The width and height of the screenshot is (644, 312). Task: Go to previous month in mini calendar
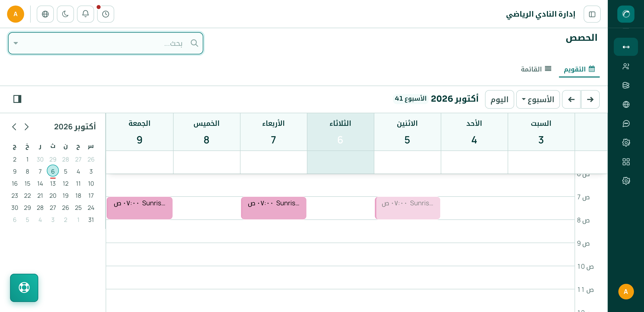[x=27, y=127]
